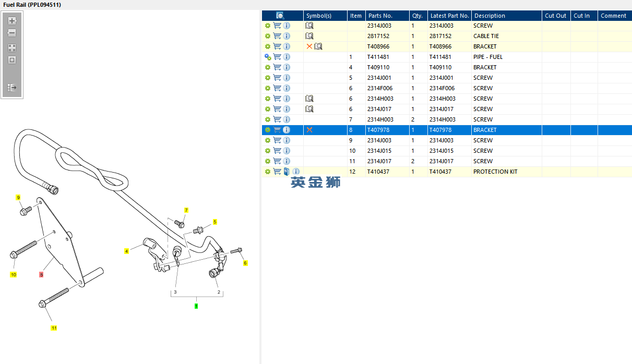The width and height of the screenshot is (632, 364).
Task: Sort by Symbol(s) column header
Action: (325, 16)
